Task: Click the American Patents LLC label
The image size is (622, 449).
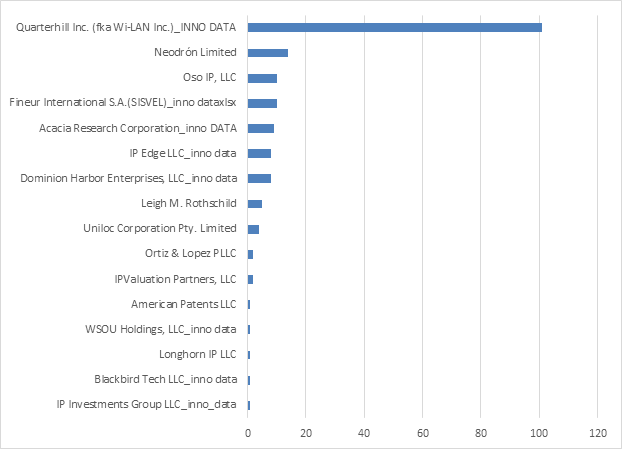Action: point(184,304)
